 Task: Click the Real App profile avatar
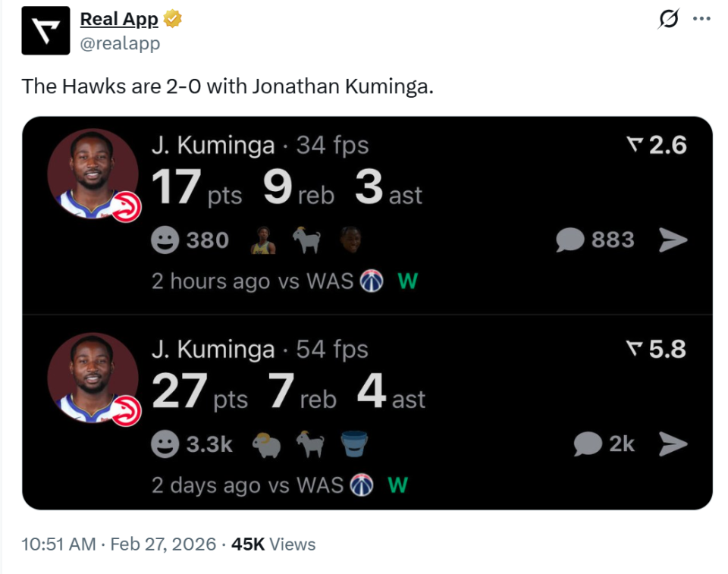pyautogui.click(x=45, y=31)
